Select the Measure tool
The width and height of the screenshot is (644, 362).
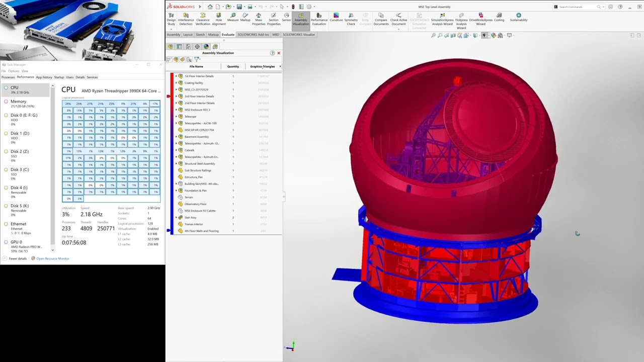(x=232, y=17)
